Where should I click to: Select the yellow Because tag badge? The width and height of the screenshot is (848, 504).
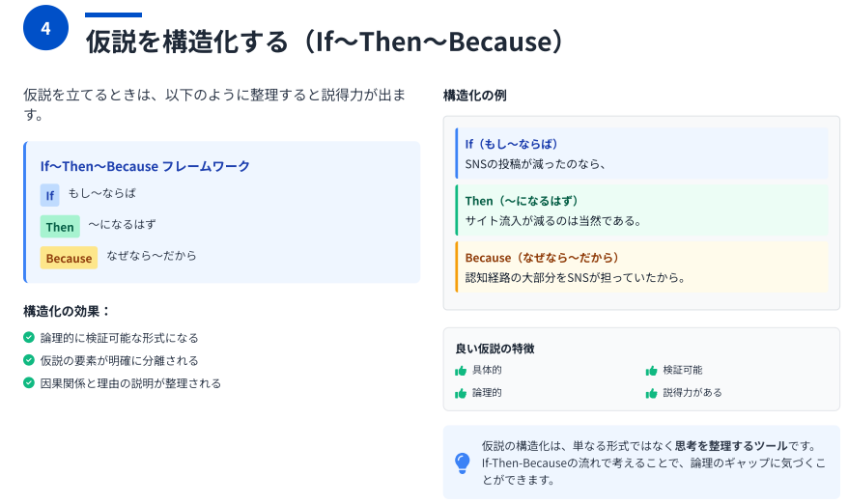(x=69, y=258)
